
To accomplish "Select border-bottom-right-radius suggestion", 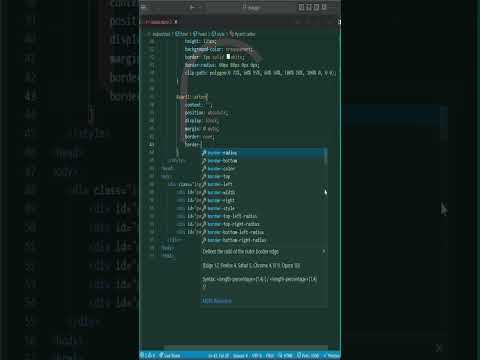I will point(263,240).
